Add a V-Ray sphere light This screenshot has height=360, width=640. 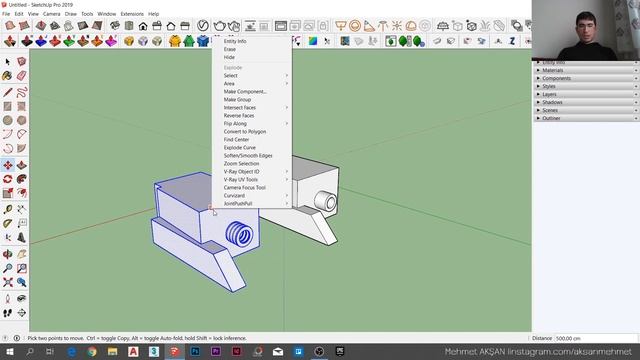[x=355, y=26]
